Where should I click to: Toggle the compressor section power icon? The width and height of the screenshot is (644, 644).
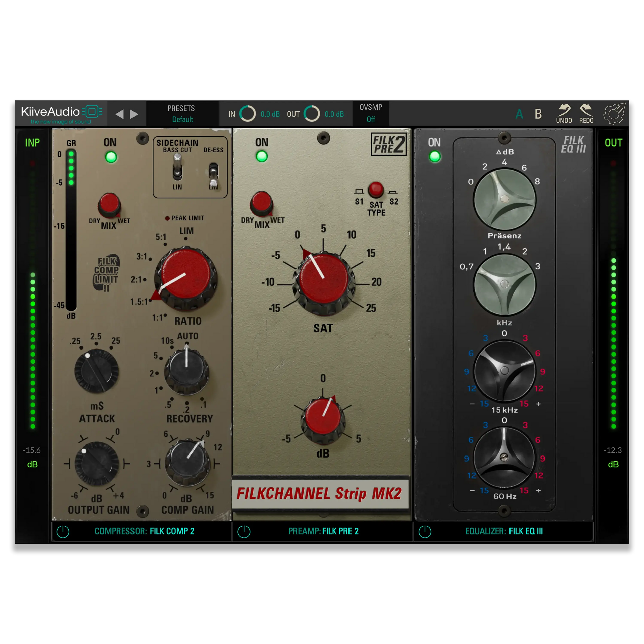click(63, 531)
